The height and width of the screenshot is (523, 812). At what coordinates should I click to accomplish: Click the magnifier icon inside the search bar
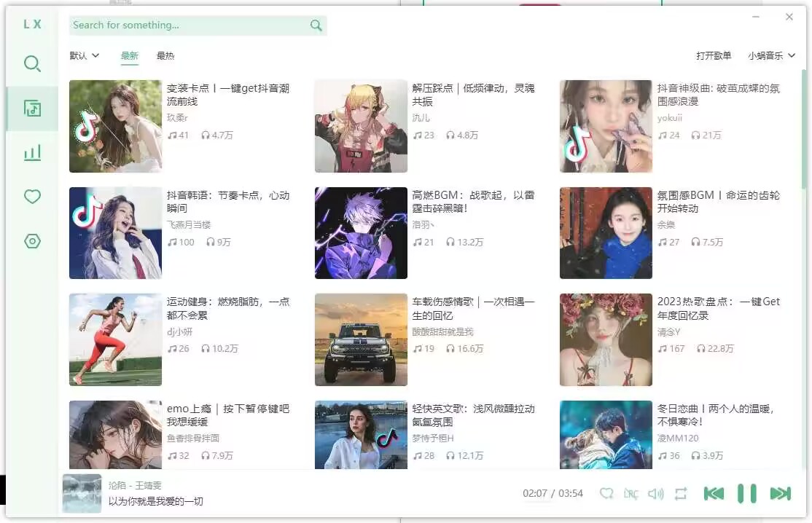tap(316, 25)
